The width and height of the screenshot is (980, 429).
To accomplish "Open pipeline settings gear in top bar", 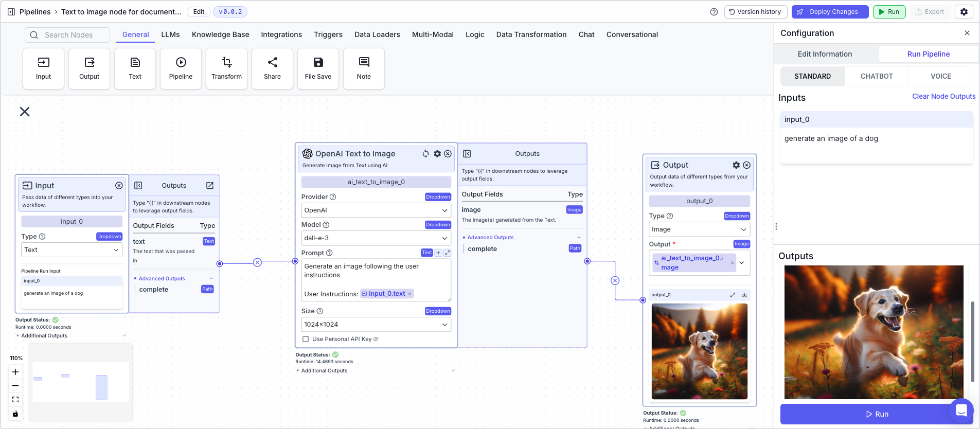I will pyautogui.click(x=964, y=12).
